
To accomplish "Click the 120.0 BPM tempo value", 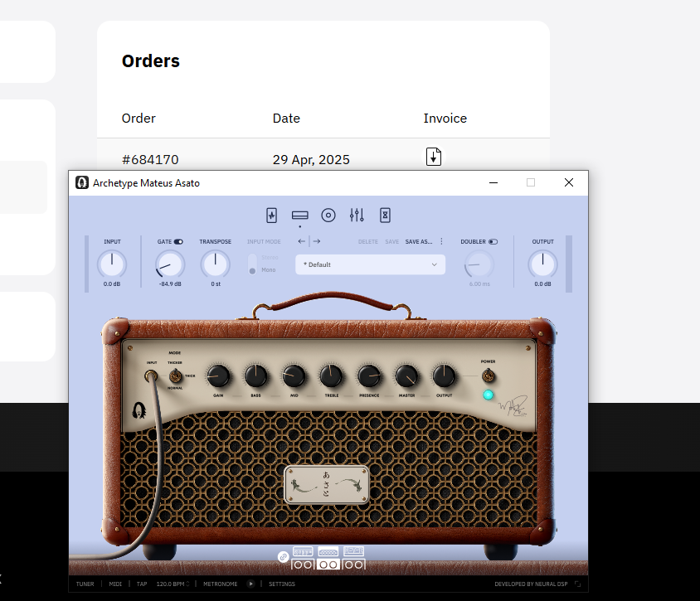I will 170,584.
